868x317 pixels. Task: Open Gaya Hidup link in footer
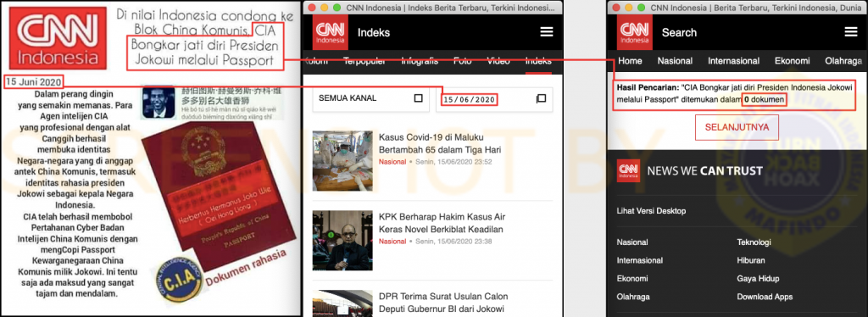(x=758, y=279)
